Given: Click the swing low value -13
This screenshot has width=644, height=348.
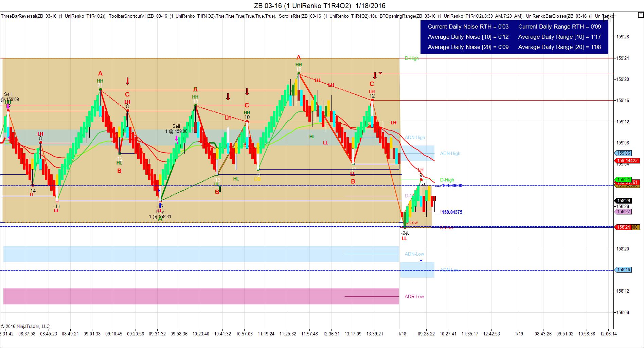Looking at the screenshot, I should pyautogui.click(x=217, y=180).
